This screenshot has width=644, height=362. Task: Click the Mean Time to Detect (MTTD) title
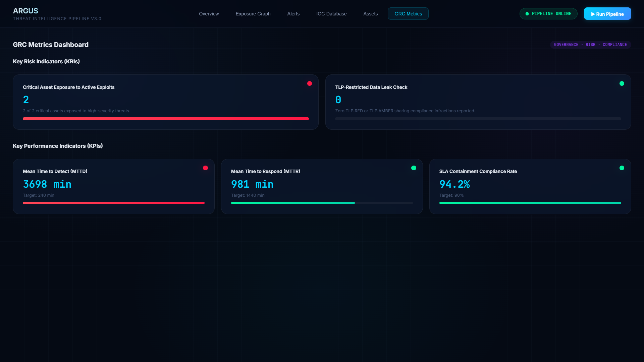click(55, 171)
